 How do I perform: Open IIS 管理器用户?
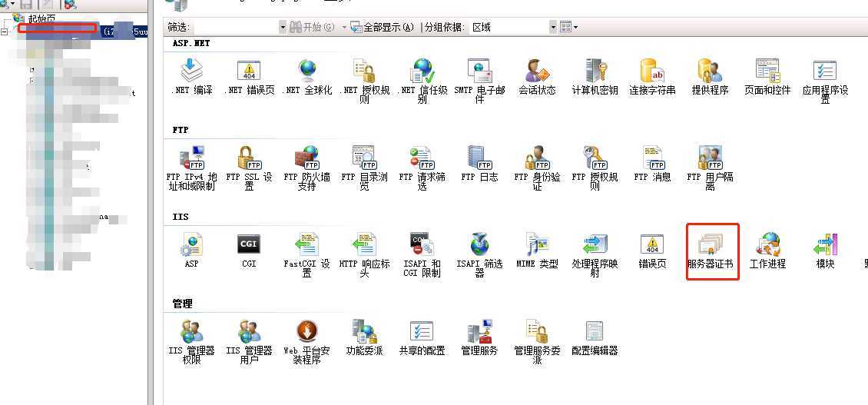click(249, 343)
